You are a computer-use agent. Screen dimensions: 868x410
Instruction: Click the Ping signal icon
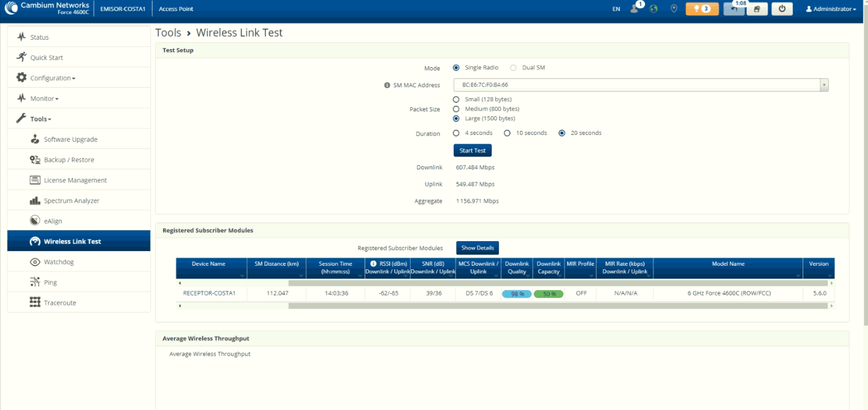tap(35, 282)
